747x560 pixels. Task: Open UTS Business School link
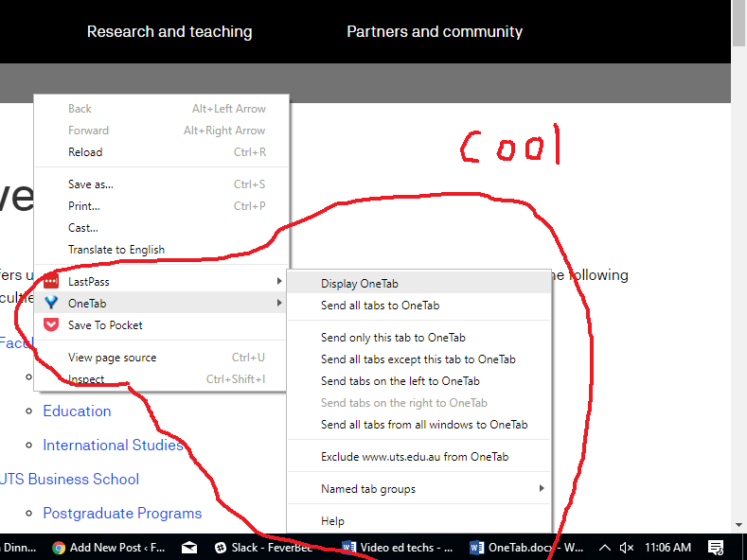(x=69, y=479)
